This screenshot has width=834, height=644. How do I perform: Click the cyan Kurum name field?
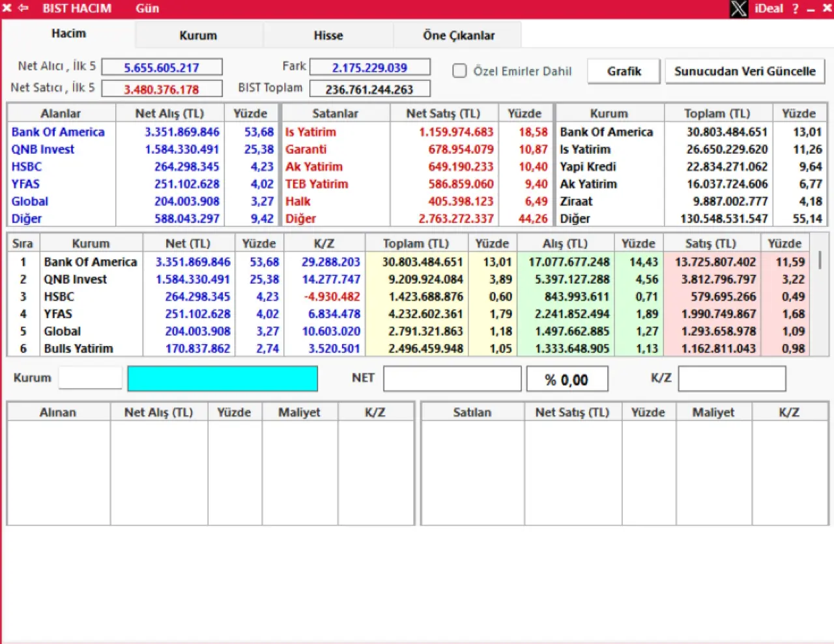pos(223,379)
